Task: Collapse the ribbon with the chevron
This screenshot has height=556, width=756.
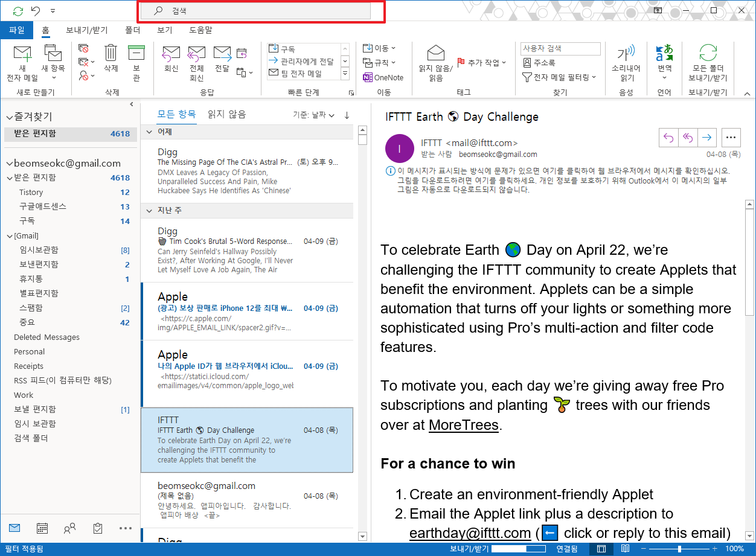Action: [747, 94]
